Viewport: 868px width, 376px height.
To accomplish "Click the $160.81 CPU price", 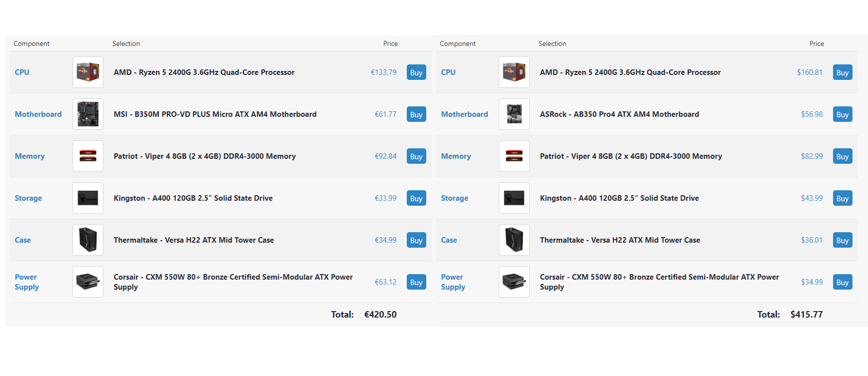I will [x=810, y=72].
